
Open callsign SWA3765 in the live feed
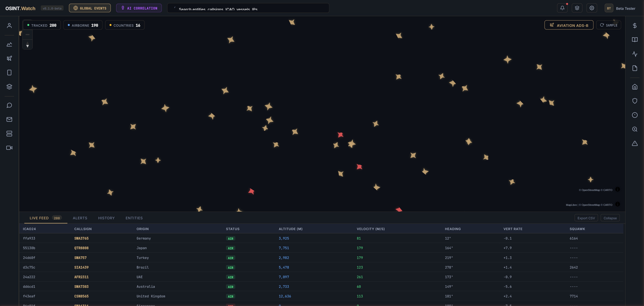click(81, 238)
